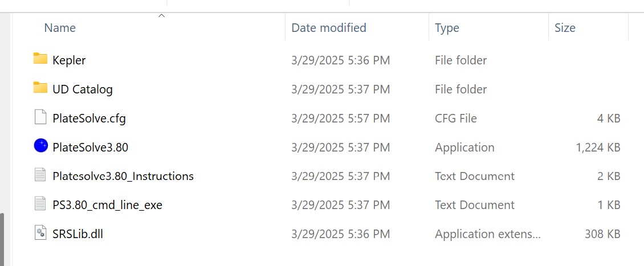Click the Application extens... type of SRSLib.dll
This screenshot has height=266, width=644.
[x=488, y=234]
